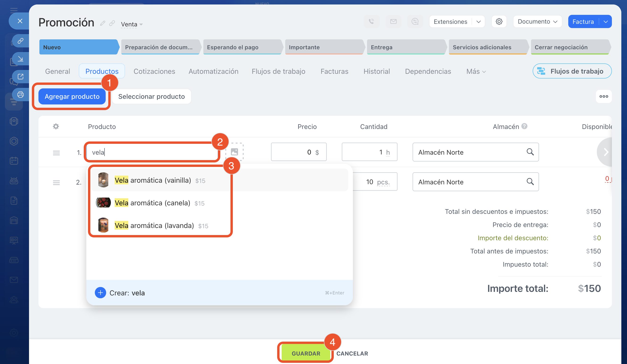The image size is (627, 364).
Task: Click the table settings gear icon
Action: [x=56, y=127]
